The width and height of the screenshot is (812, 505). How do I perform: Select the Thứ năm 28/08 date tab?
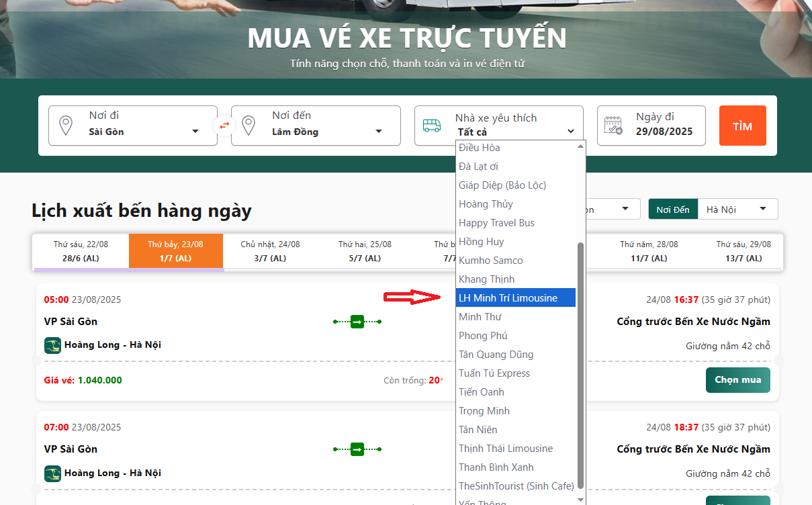pyautogui.click(x=649, y=251)
